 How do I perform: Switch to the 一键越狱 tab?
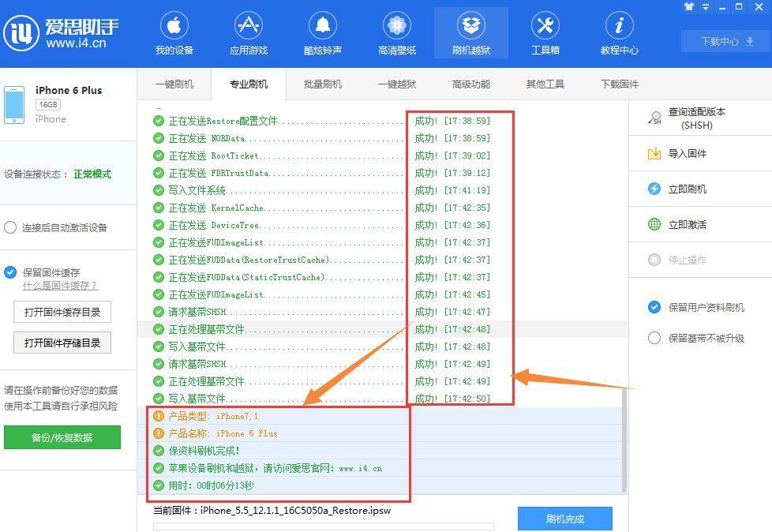pyautogui.click(x=397, y=84)
